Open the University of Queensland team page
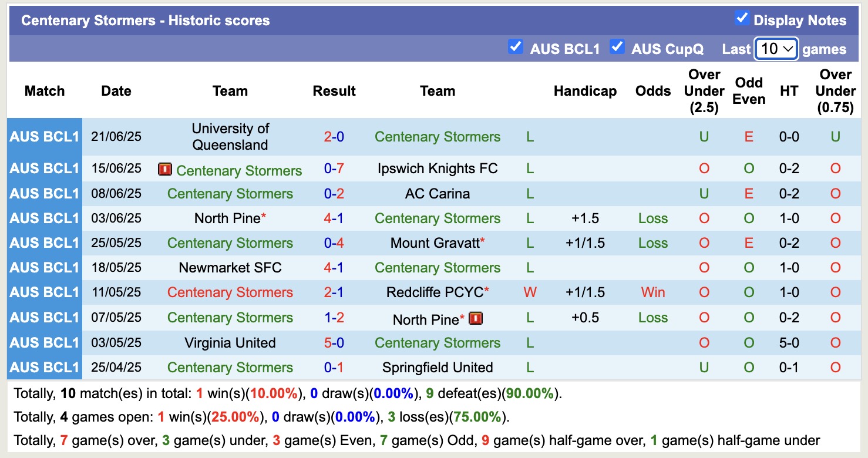868x458 pixels. [230, 136]
